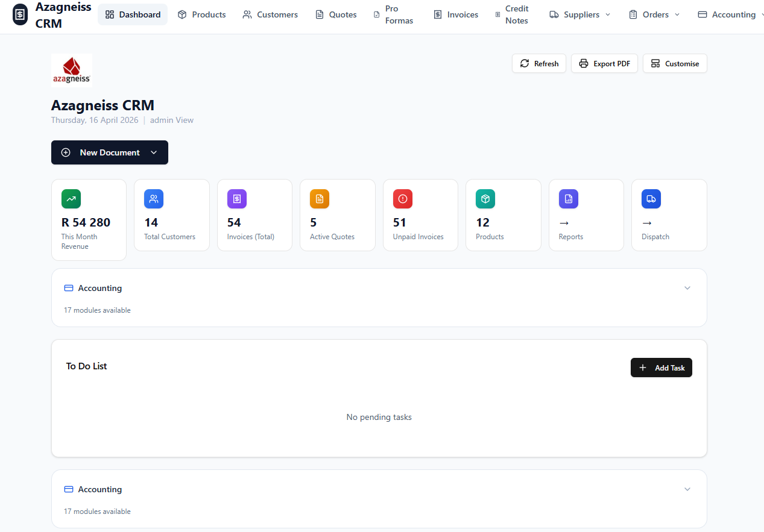Click the Products cube icon in navbar
The width and height of the screenshot is (764, 532).
coord(182,14)
